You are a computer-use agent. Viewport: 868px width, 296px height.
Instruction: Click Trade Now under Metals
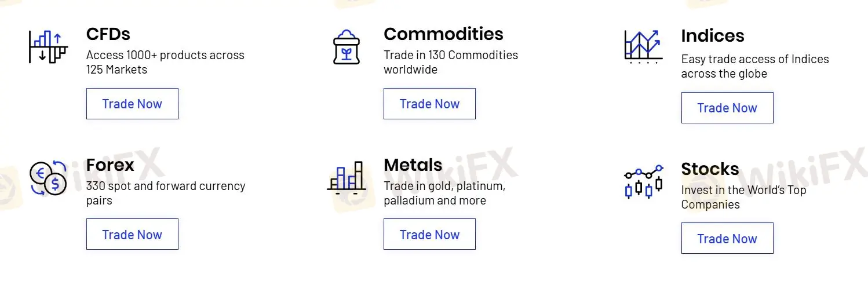[x=429, y=234]
